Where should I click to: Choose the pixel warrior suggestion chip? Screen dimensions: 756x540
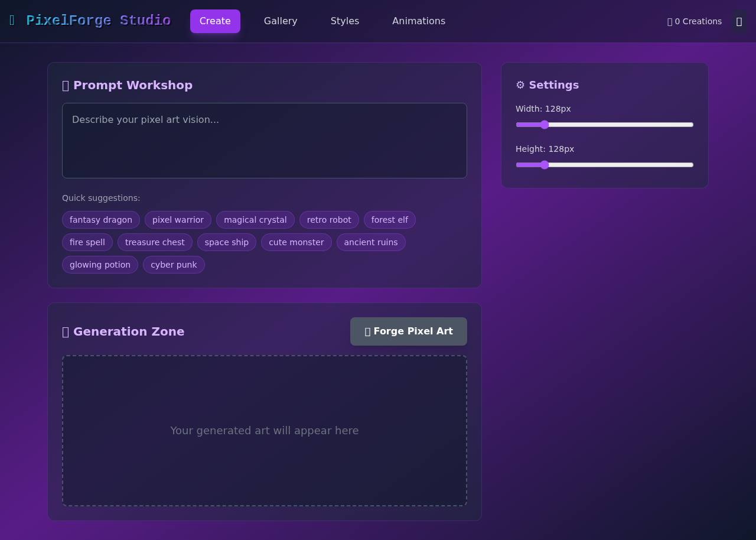[178, 220]
